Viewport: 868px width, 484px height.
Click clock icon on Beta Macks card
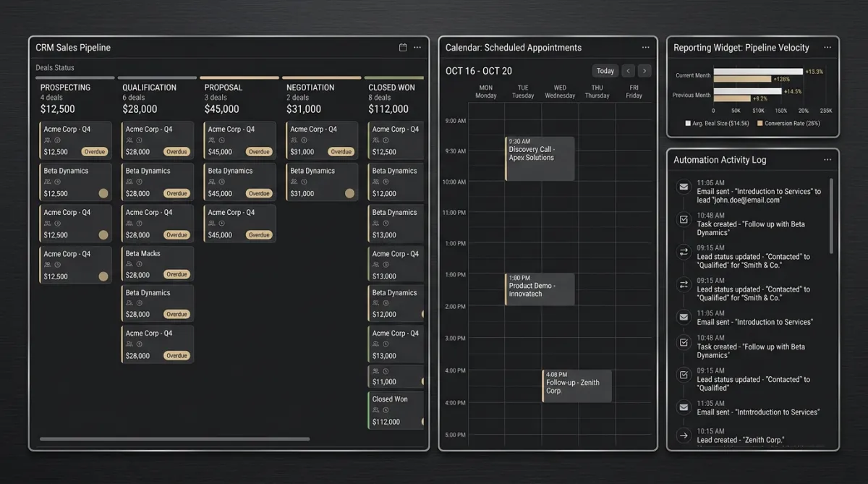(140, 264)
